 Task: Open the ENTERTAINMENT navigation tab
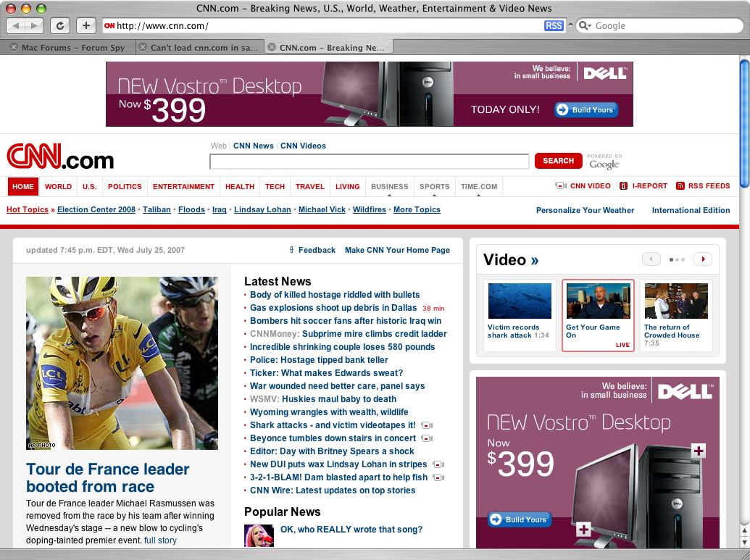coord(183,186)
